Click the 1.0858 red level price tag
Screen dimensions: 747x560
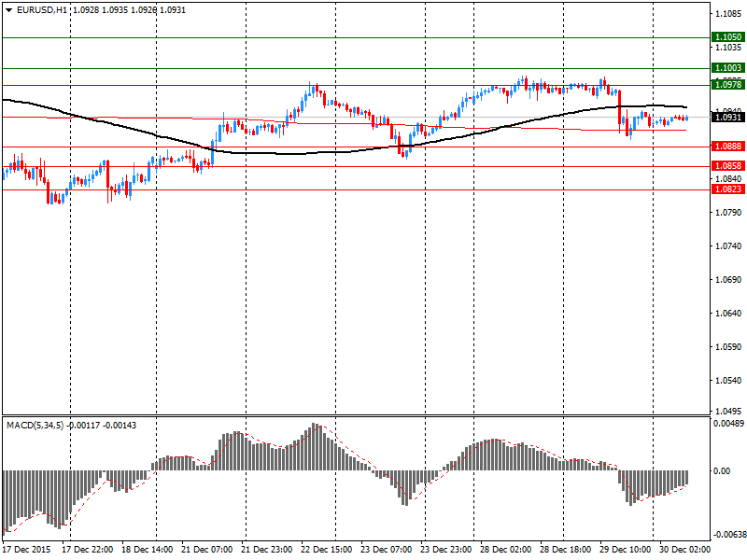tap(727, 166)
